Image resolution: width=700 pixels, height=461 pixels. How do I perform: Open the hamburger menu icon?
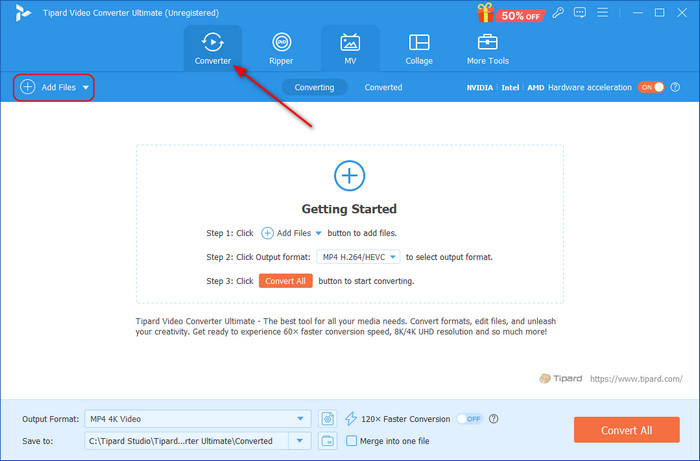603,12
